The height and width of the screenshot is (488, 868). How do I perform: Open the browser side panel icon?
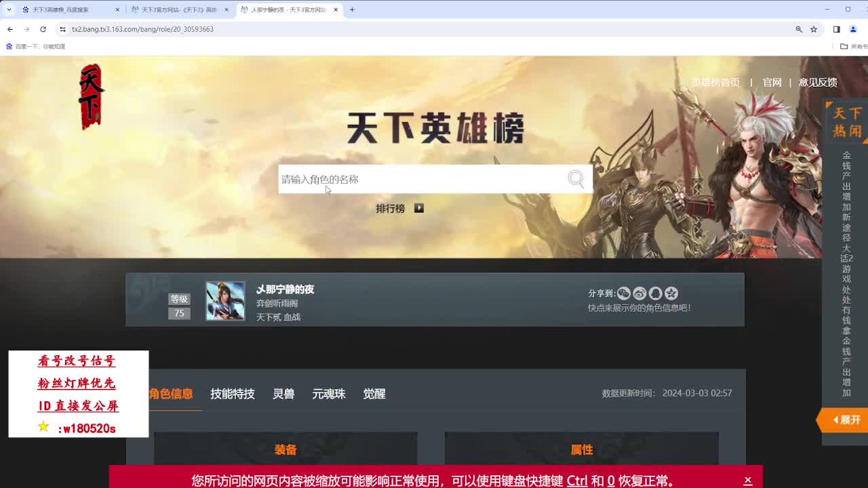(836, 29)
